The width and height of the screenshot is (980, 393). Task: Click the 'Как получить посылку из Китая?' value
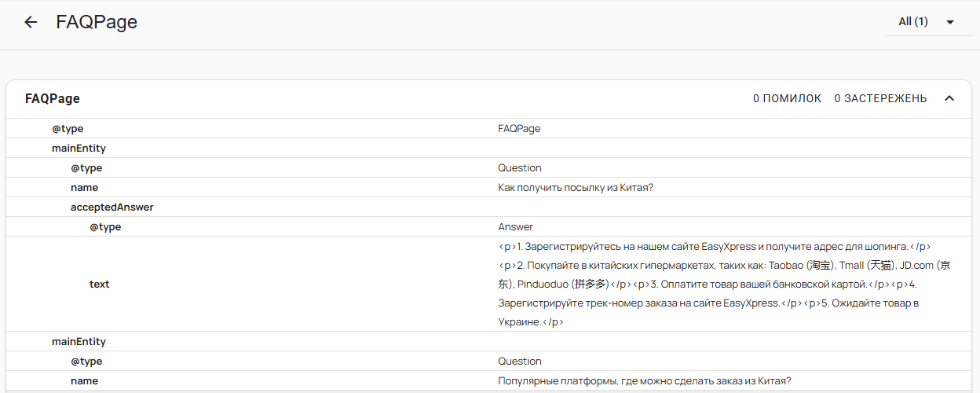(576, 188)
